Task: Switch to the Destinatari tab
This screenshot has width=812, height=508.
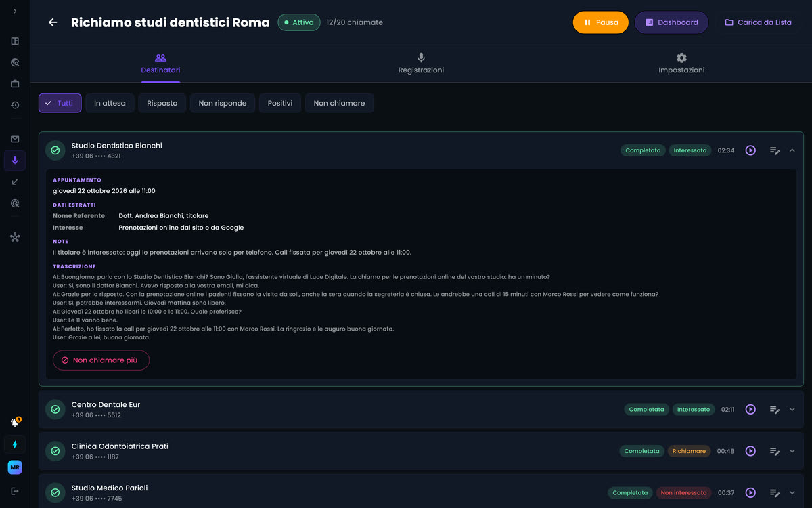Action: 160,64
